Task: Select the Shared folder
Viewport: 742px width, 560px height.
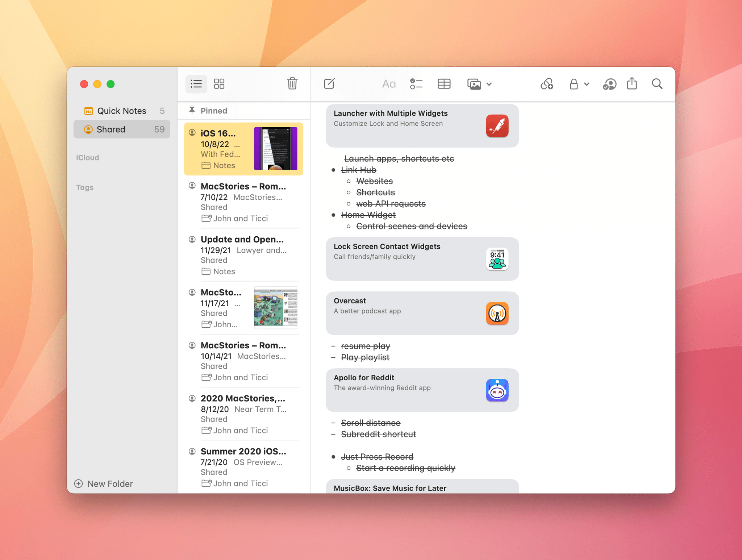Action: [122, 129]
